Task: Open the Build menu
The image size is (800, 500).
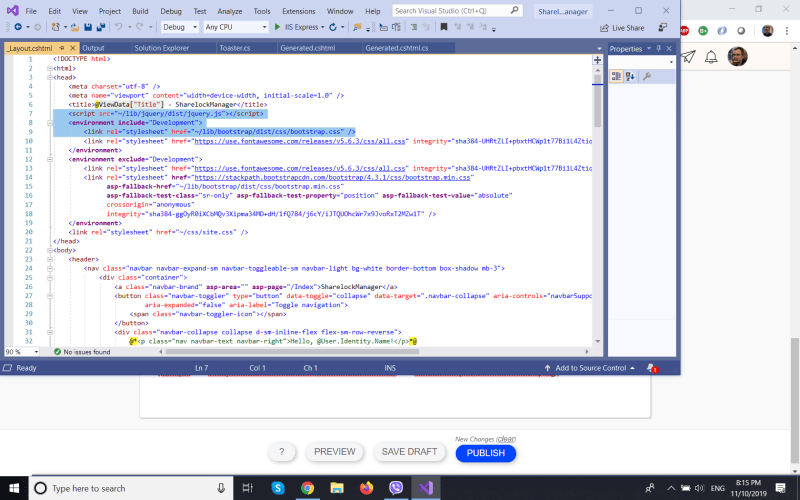Action: tap(140, 11)
